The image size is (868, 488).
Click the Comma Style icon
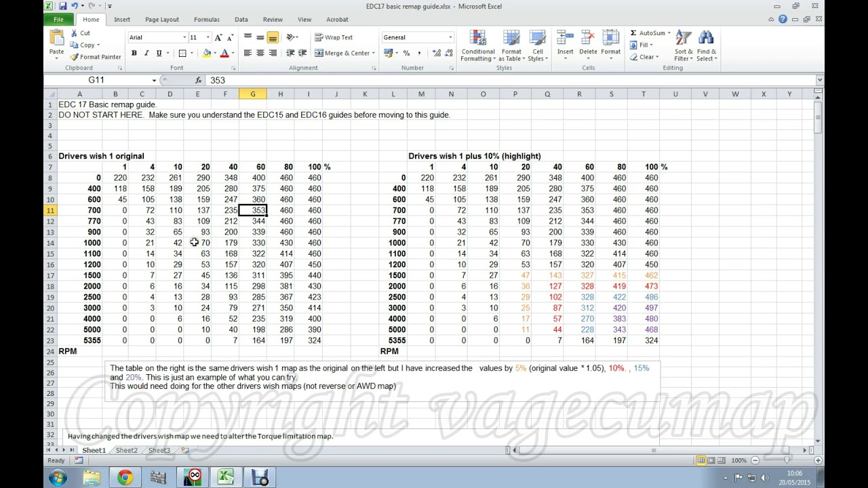pos(419,53)
